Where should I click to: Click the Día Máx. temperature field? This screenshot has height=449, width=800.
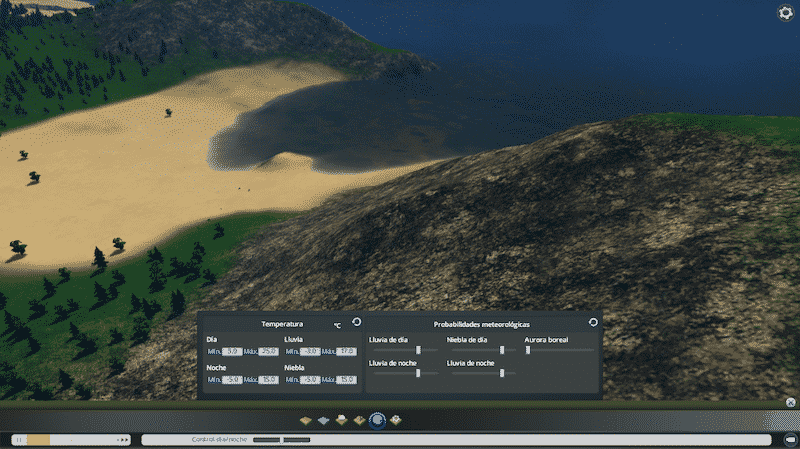[x=267, y=352]
